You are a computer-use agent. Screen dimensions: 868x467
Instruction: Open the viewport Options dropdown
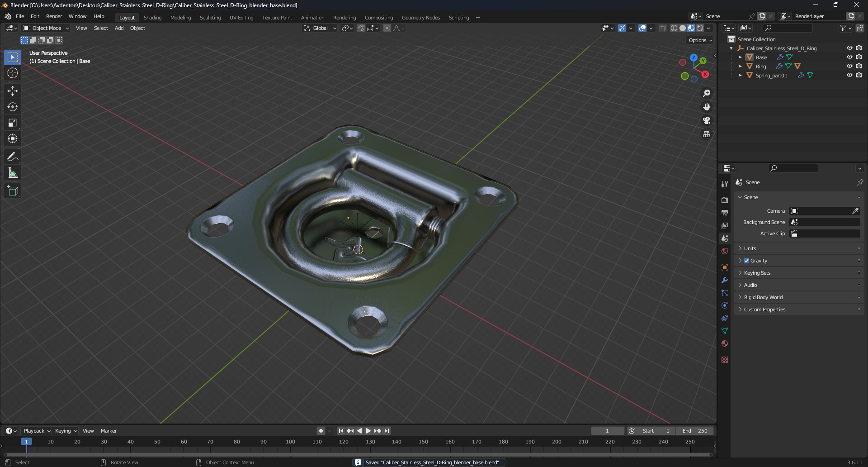(700, 40)
